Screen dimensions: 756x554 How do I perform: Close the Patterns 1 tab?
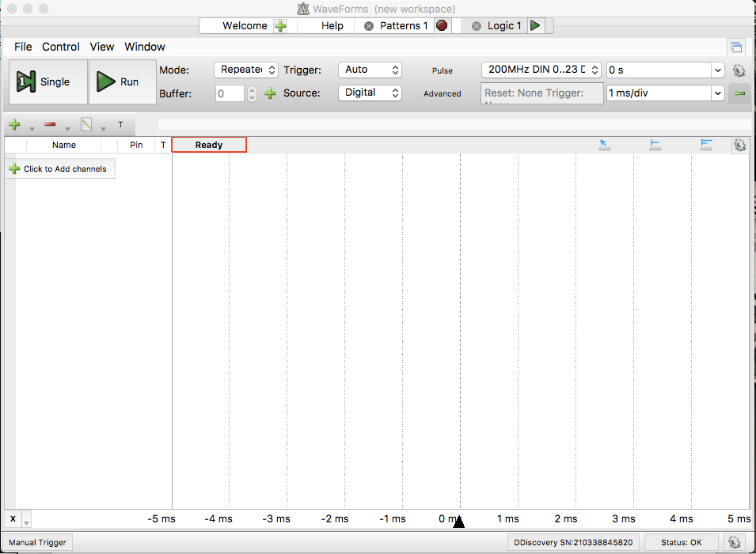click(x=369, y=26)
